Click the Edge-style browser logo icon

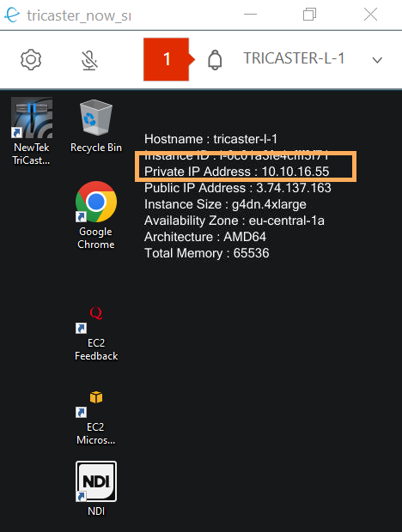(12, 15)
